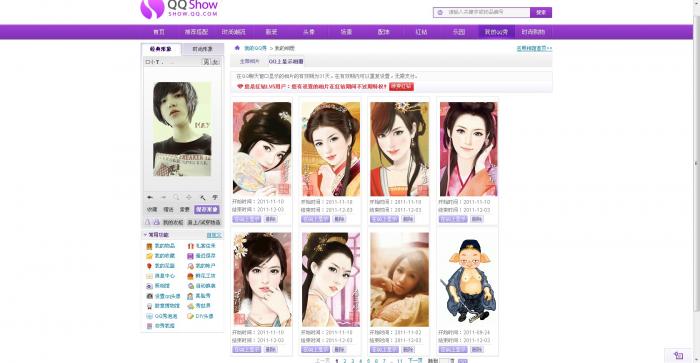
Task: Click the icon beside the DIY avatar link
Action: pyautogui.click(x=191, y=316)
